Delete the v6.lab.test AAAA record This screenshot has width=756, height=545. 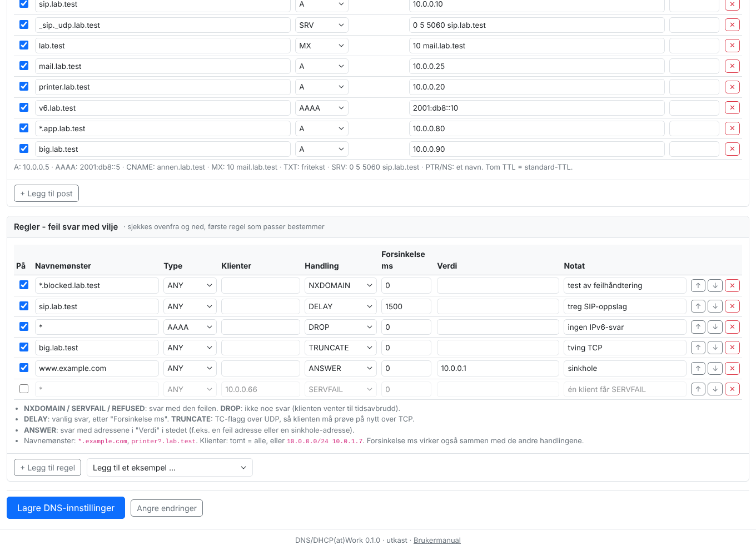point(732,108)
